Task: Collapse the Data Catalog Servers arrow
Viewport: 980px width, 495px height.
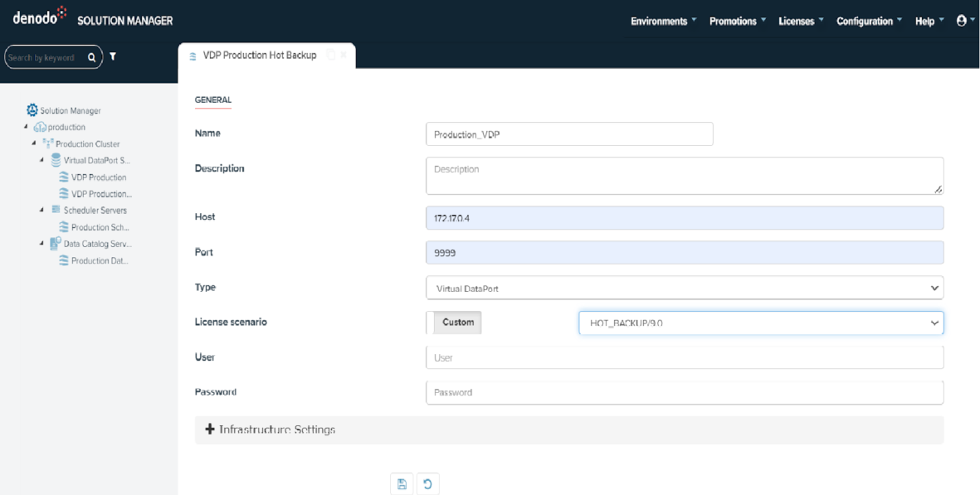Action: pos(41,244)
